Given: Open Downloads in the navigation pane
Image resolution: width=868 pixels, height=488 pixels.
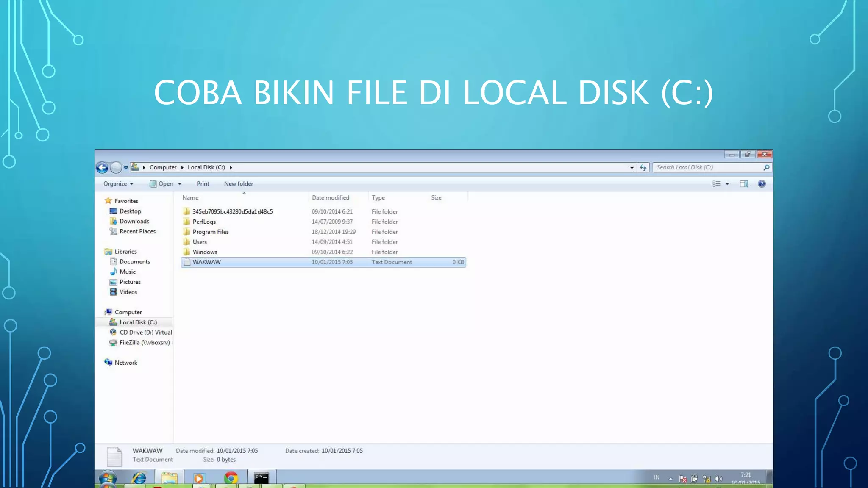Looking at the screenshot, I should click(134, 222).
